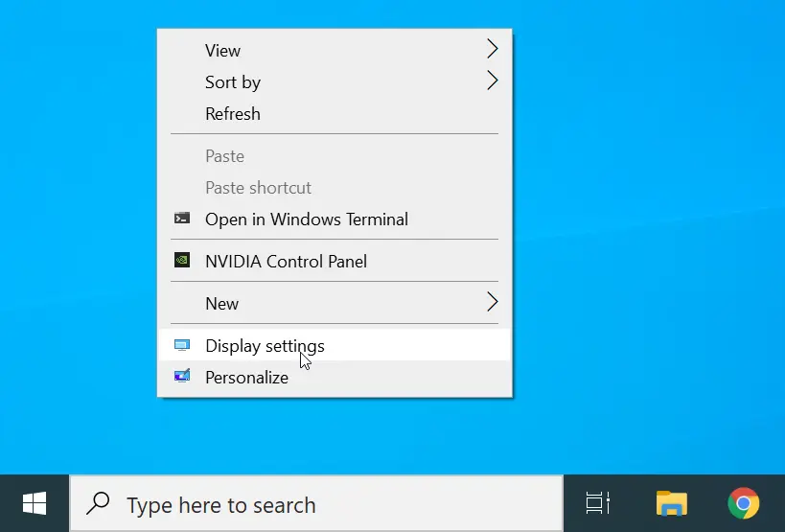Launch File Explorer from the taskbar

click(x=671, y=503)
